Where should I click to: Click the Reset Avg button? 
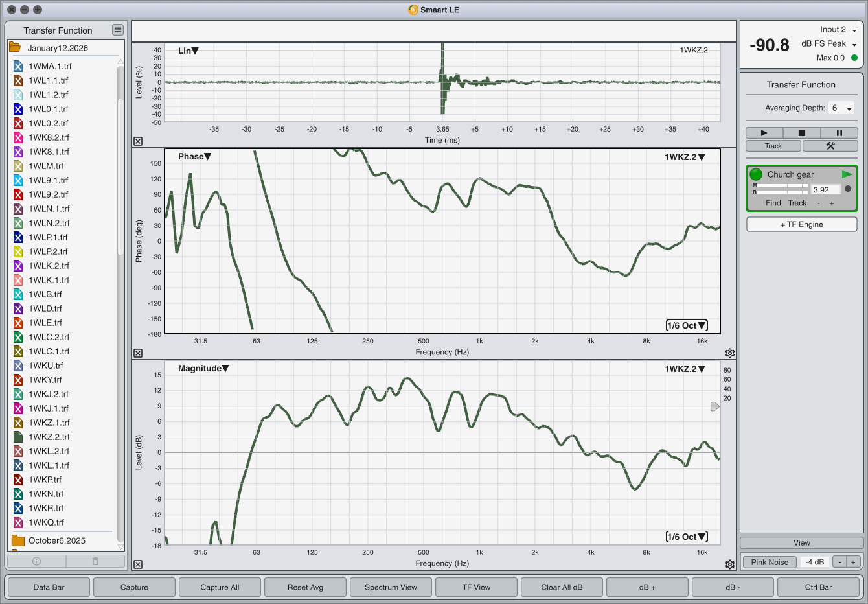tap(305, 587)
